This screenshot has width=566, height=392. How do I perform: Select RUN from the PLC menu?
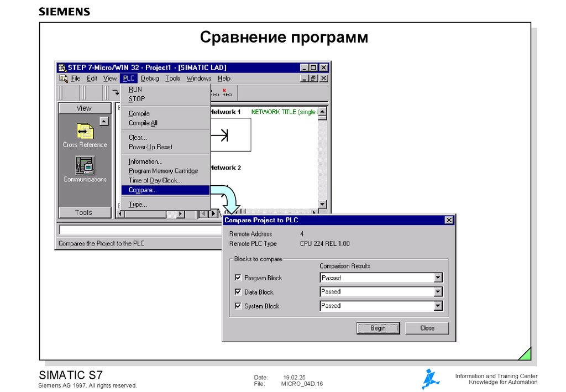165,89
